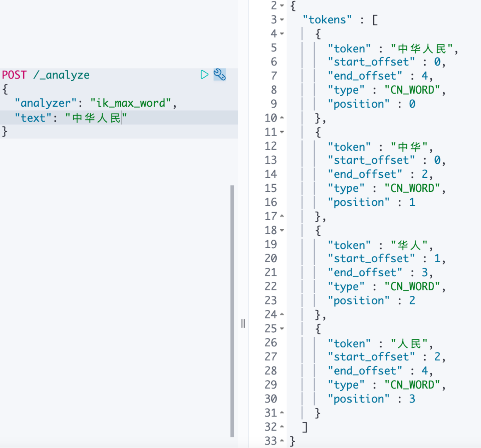The height and width of the screenshot is (448, 481).
Task: Click "CN_WORD" type value on line 29
Action: pyautogui.click(x=412, y=385)
